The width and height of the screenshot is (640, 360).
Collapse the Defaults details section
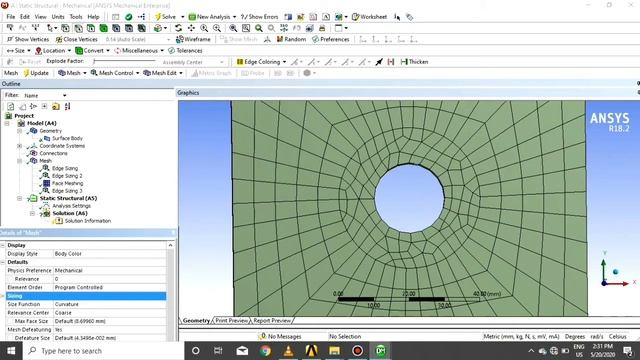tap(3, 262)
